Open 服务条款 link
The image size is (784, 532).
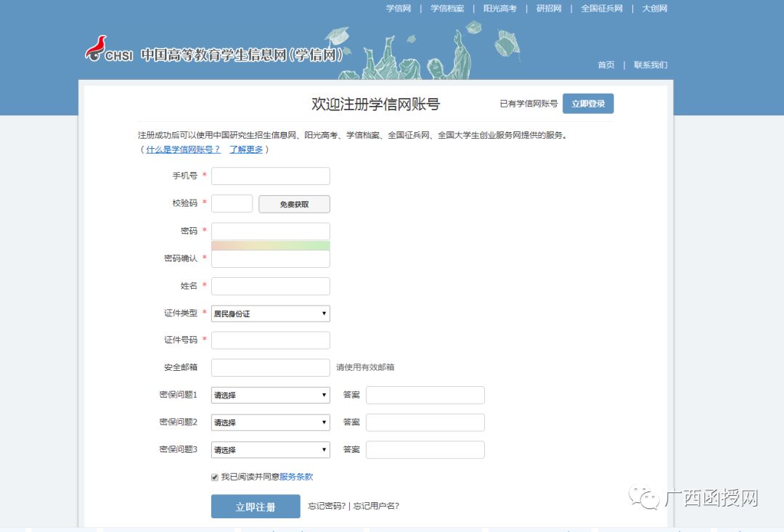point(296,477)
